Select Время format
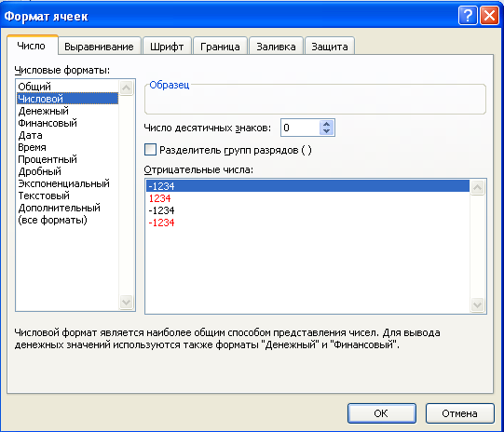 67,147
